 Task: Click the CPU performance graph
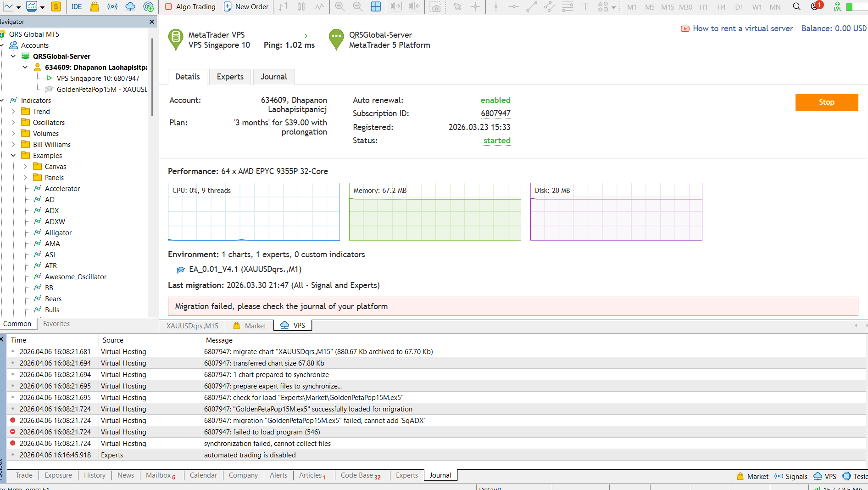pyautogui.click(x=254, y=212)
